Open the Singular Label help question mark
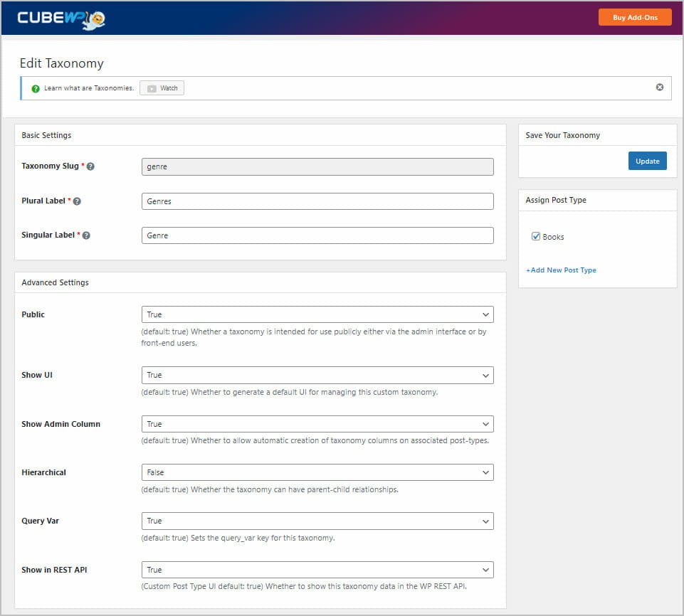The height and width of the screenshot is (616, 684). [86, 235]
